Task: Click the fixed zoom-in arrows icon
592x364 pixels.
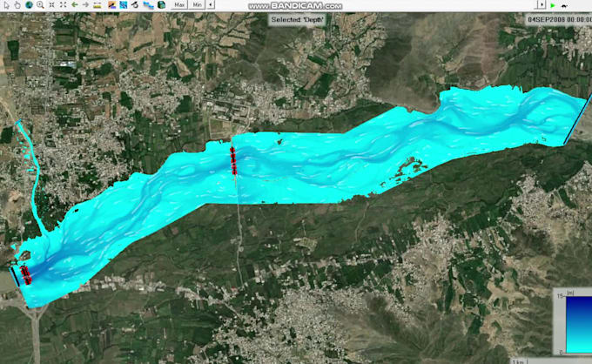Action: [51, 4]
